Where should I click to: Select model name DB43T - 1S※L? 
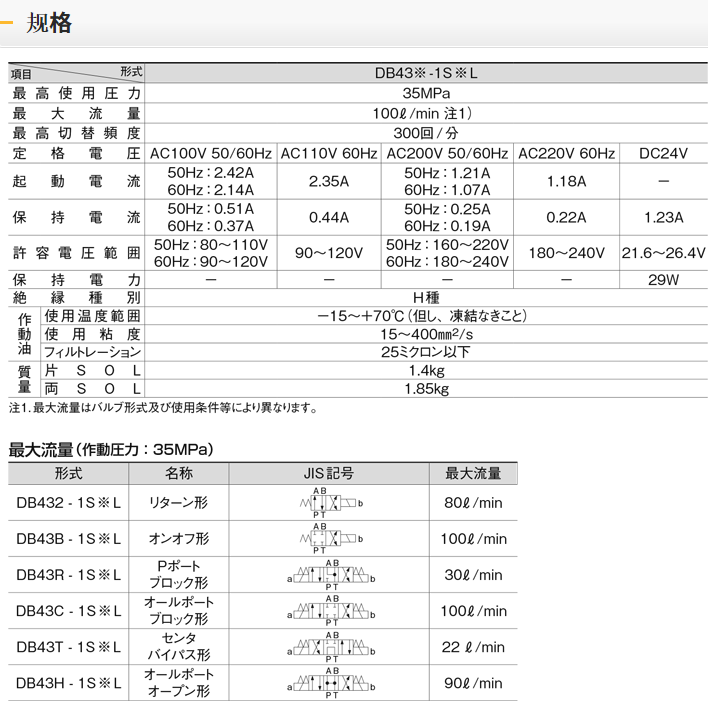(68, 647)
